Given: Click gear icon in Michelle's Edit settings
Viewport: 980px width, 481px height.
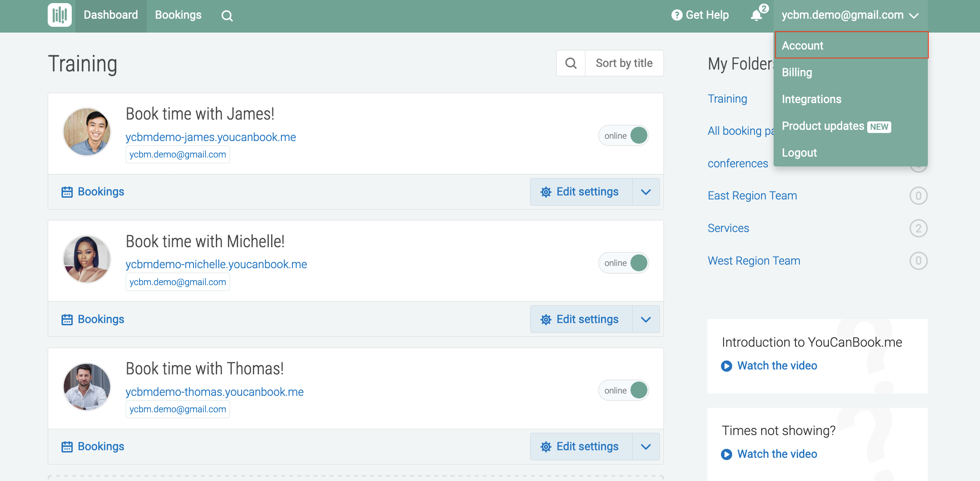Looking at the screenshot, I should (x=546, y=319).
